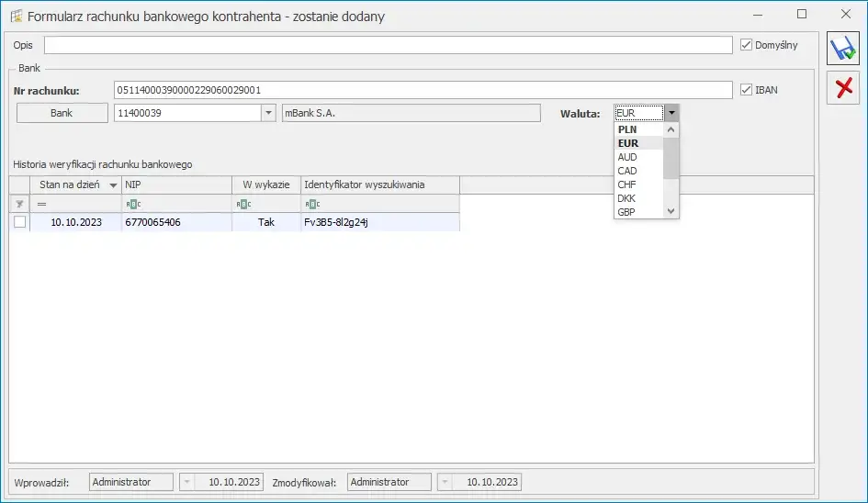868x503 pixels.
Task: Click the NIP column text filter icon
Action: 133,204
